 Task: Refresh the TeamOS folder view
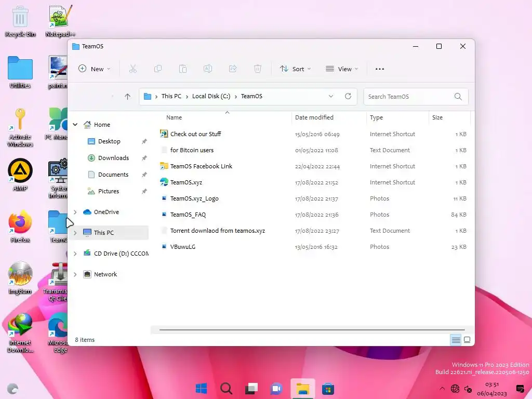[x=348, y=96]
